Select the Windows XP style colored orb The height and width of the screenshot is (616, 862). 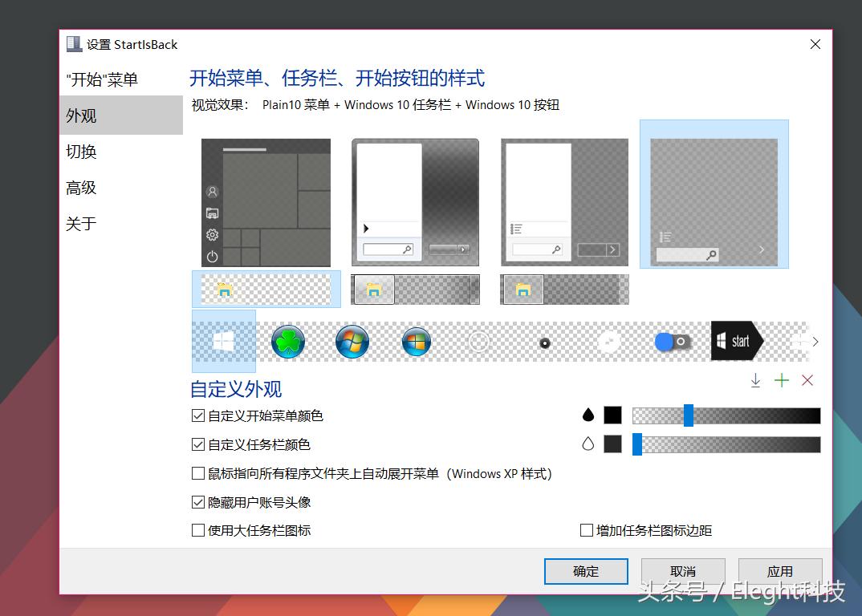click(x=416, y=341)
